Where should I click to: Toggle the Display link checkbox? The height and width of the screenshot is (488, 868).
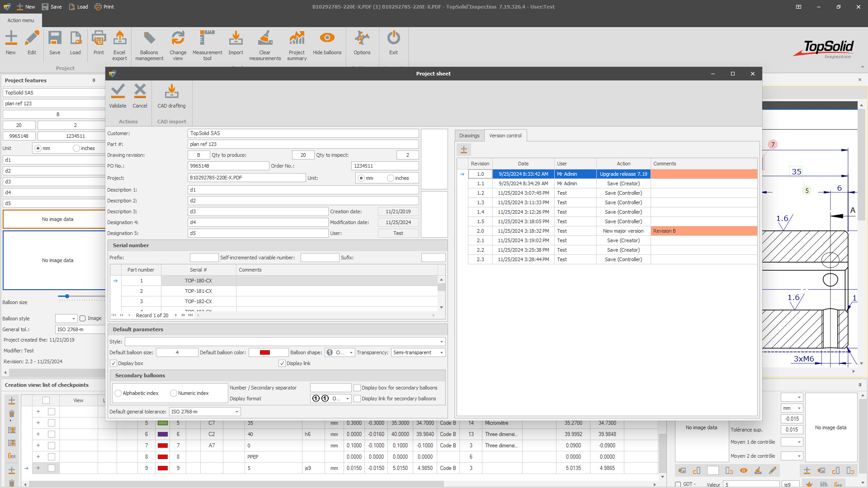tap(282, 363)
